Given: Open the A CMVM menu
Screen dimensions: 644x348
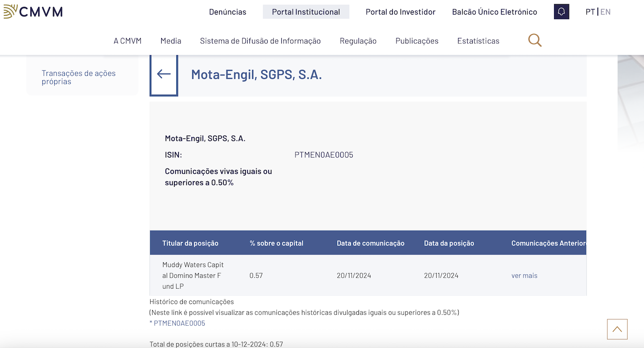Looking at the screenshot, I should point(127,41).
